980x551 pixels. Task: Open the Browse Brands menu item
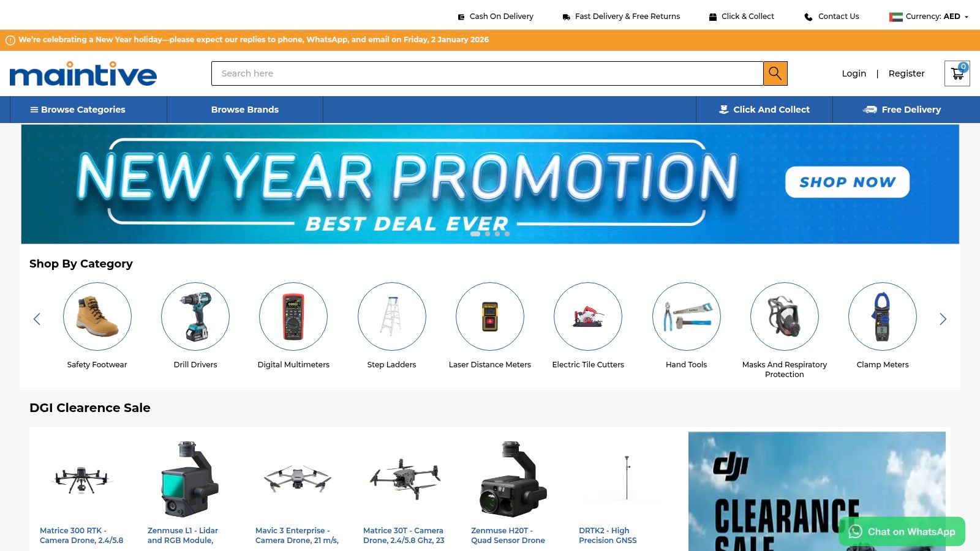pyautogui.click(x=245, y=110)
